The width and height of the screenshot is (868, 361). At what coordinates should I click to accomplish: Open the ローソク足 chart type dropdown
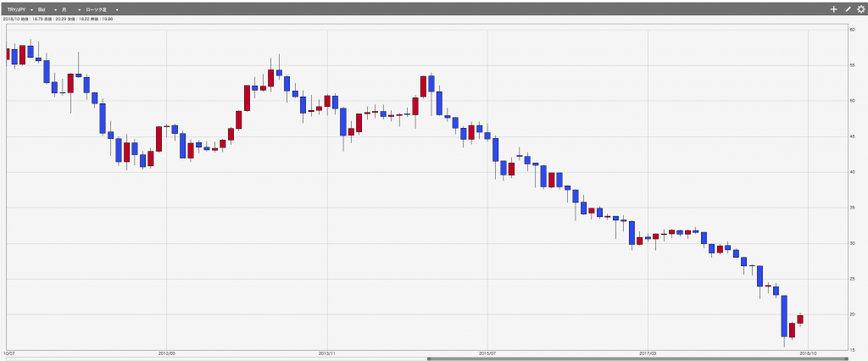(x=102, y=10)
